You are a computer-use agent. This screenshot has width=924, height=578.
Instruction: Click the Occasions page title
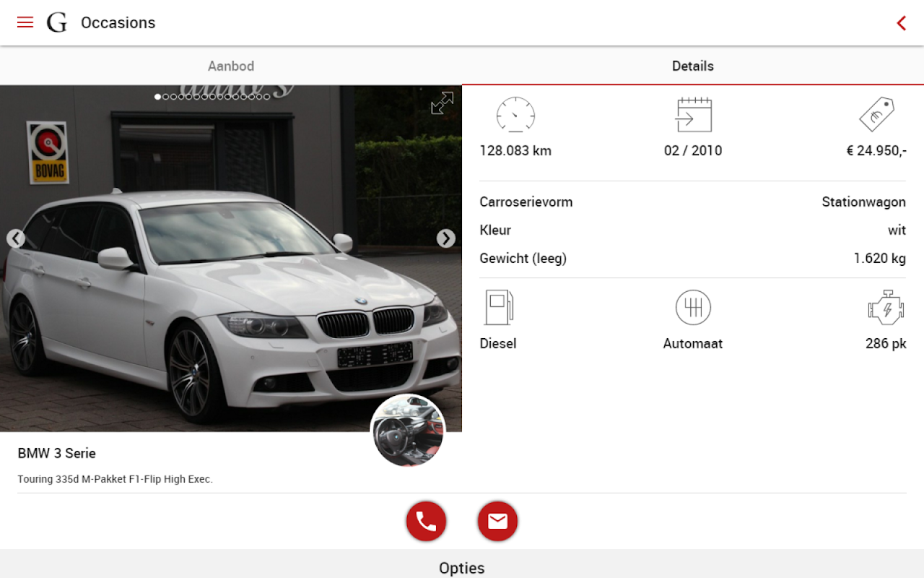tap(118, 23)
